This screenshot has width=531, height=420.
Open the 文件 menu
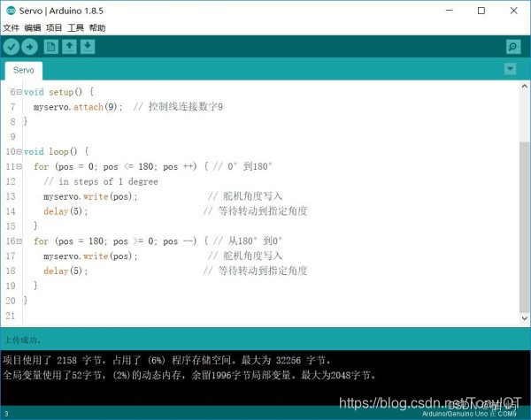pyautogui.click(x=12, y=27)
